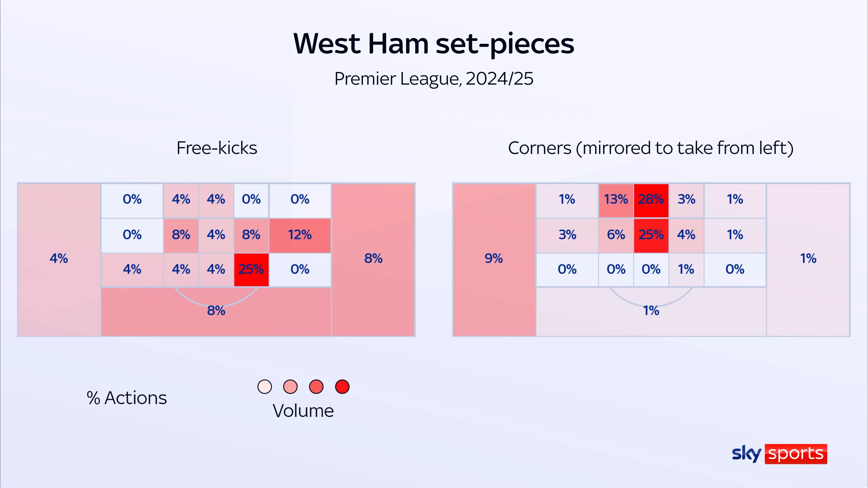868x488 pixels.
Task: Select the 9% left zone of Corners
Action: [x=494, y=259]
